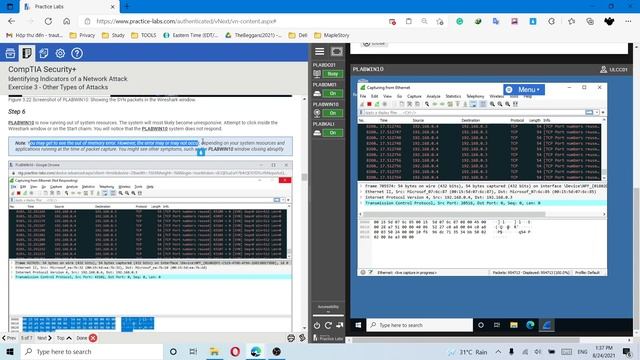Click the packet details horizontal scrollbar
The image size is (640, 360).
tap(454, 214)
